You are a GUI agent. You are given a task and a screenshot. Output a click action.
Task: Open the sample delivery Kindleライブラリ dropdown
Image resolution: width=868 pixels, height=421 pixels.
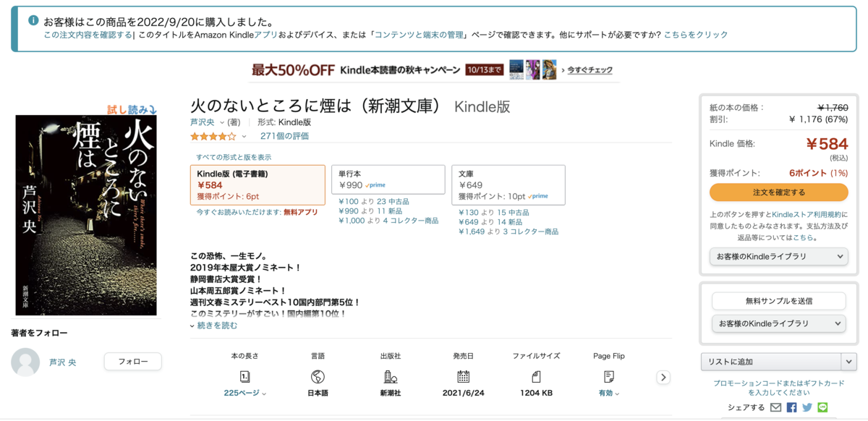pos(778,323)
